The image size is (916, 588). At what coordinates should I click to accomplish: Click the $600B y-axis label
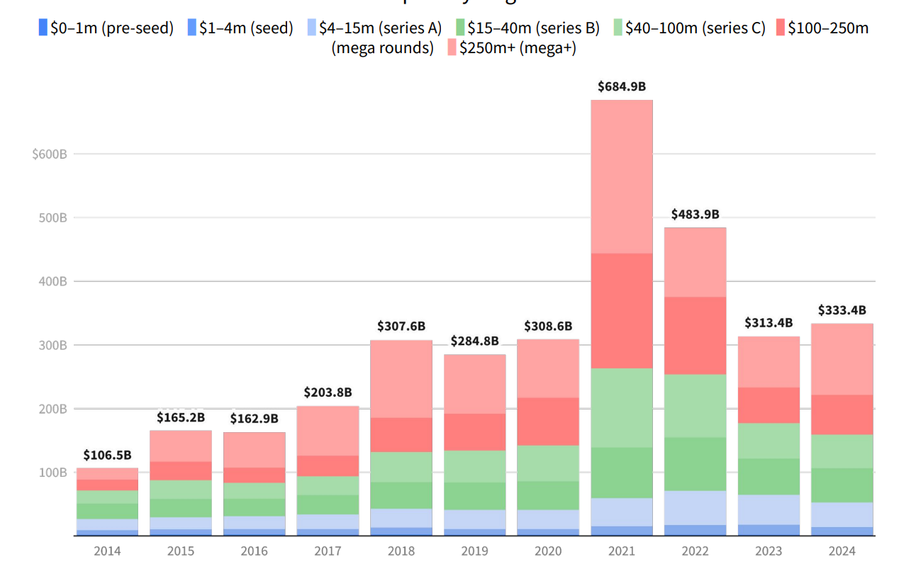50,154
